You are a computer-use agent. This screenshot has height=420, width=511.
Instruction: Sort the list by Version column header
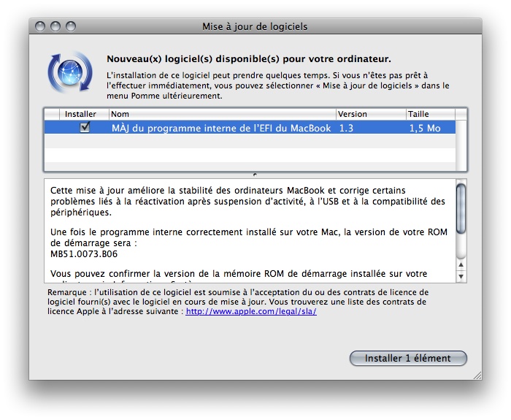click(371, 114)
